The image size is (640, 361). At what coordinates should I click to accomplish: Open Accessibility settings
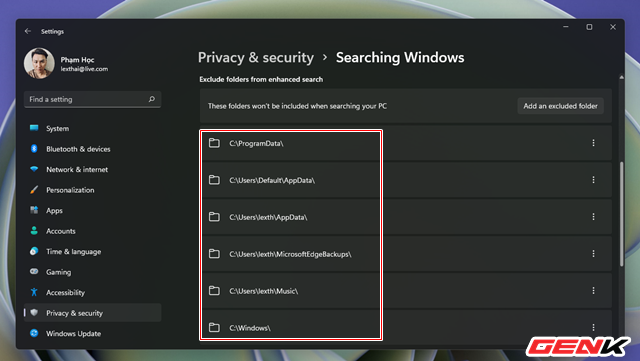92,292
